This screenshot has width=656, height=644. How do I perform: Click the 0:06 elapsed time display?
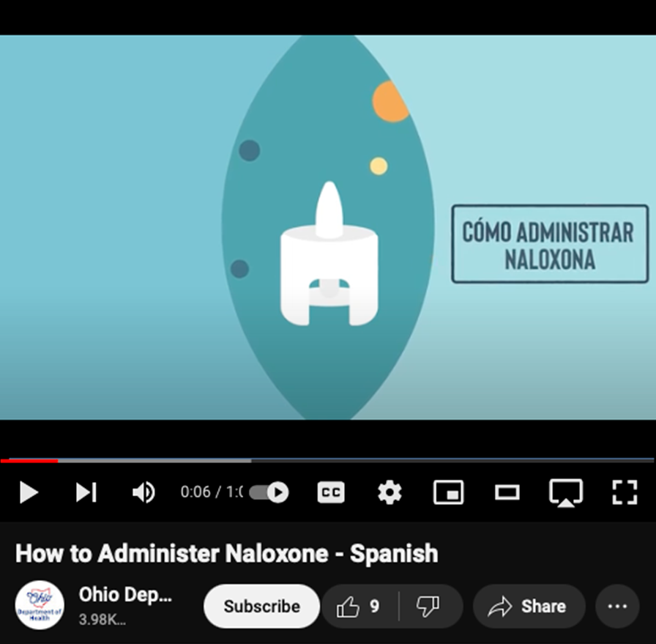(x=195, y=492)
